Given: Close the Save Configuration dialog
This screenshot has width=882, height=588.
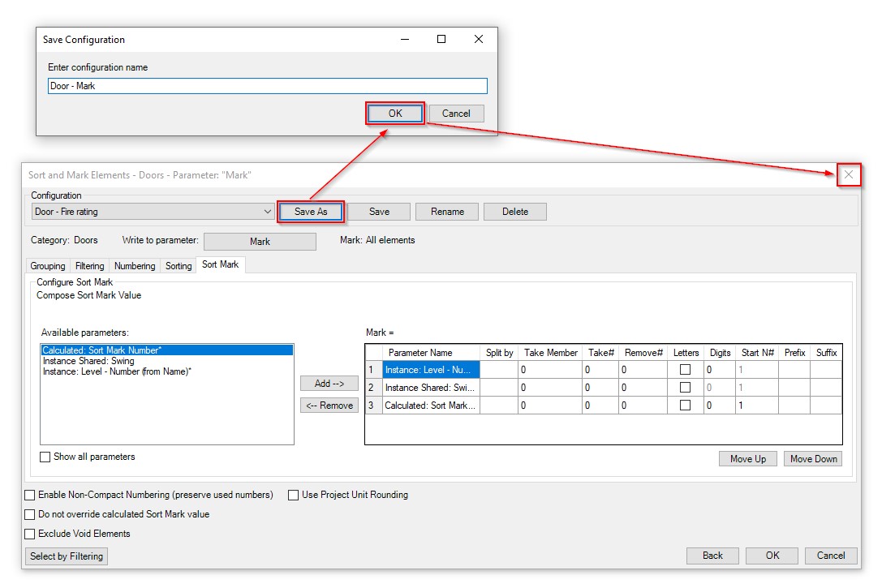Looking at the screenshot, I should click(x=479, y=40).
